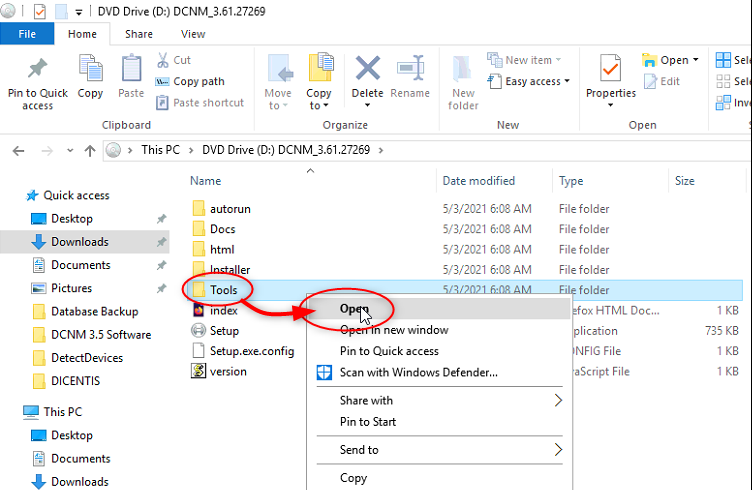This screenshot has height=490, width=752.
Task: Click the Paste ribbon button
Action: click(x=131, y=77)
